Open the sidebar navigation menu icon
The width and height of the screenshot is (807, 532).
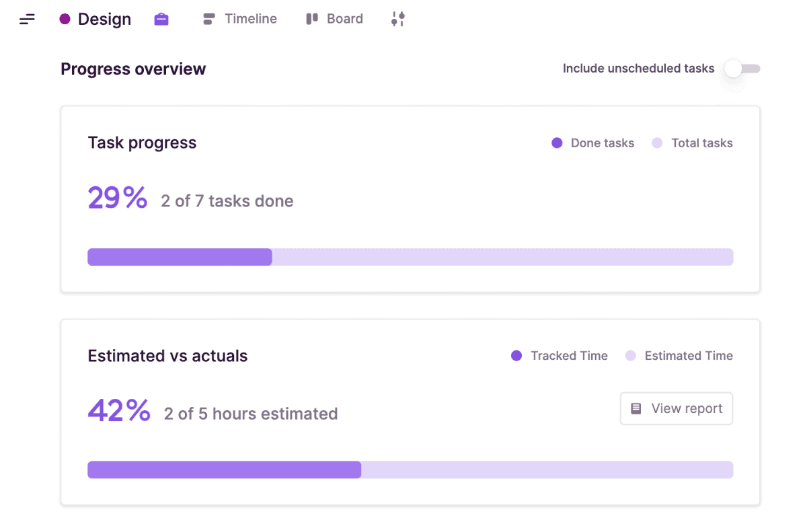coord(27,19)
